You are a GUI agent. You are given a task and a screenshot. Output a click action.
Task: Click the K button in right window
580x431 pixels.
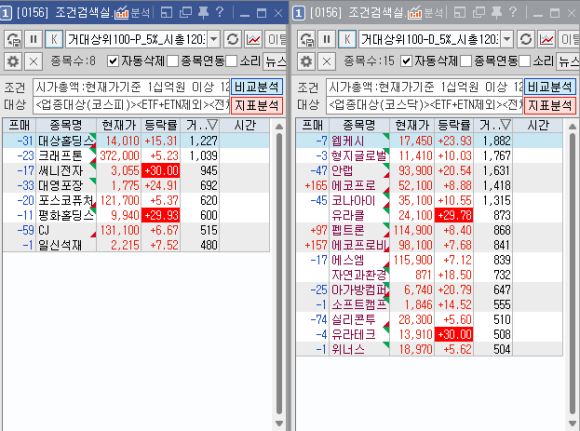coord(347,39)
